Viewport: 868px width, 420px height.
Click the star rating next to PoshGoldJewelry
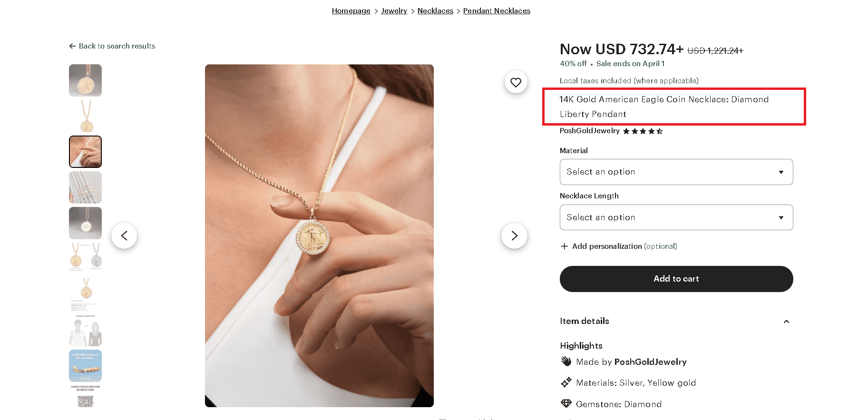click(643, 131)
